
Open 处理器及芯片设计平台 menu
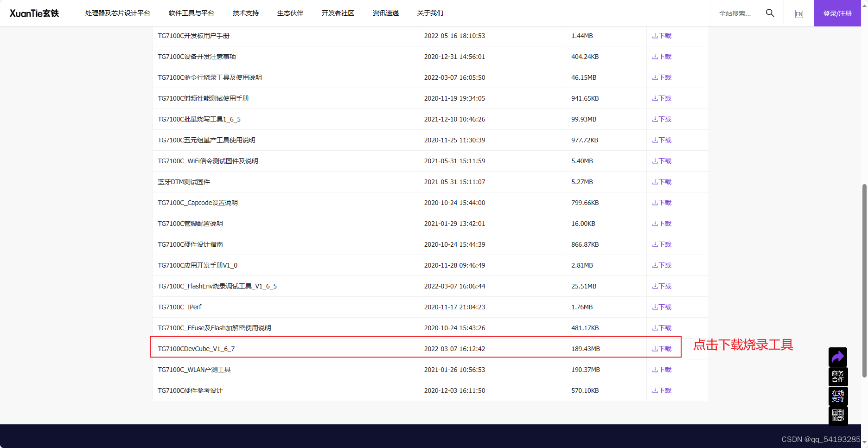point(118,13)
